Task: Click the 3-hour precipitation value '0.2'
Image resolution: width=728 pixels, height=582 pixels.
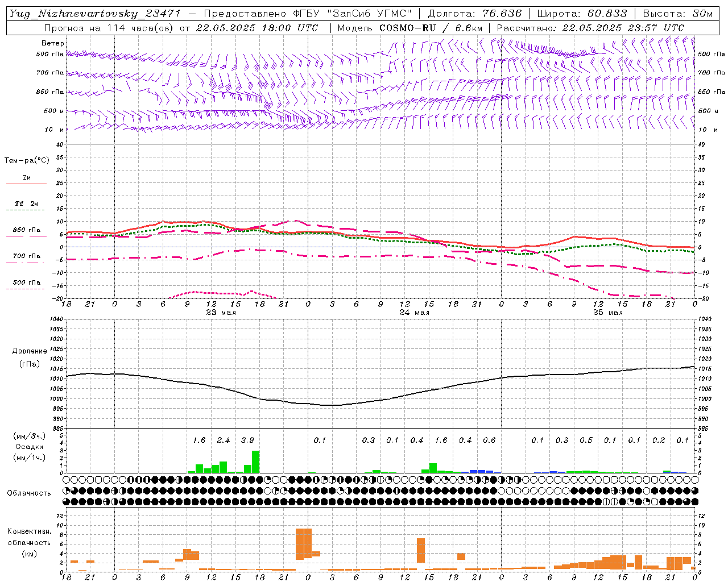Action: 659,440
